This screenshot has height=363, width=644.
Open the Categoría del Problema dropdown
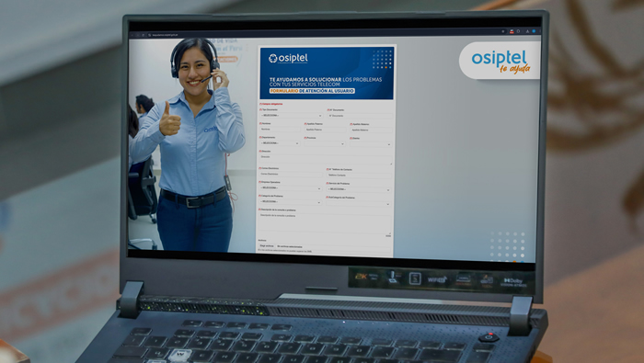click(290, 202)
